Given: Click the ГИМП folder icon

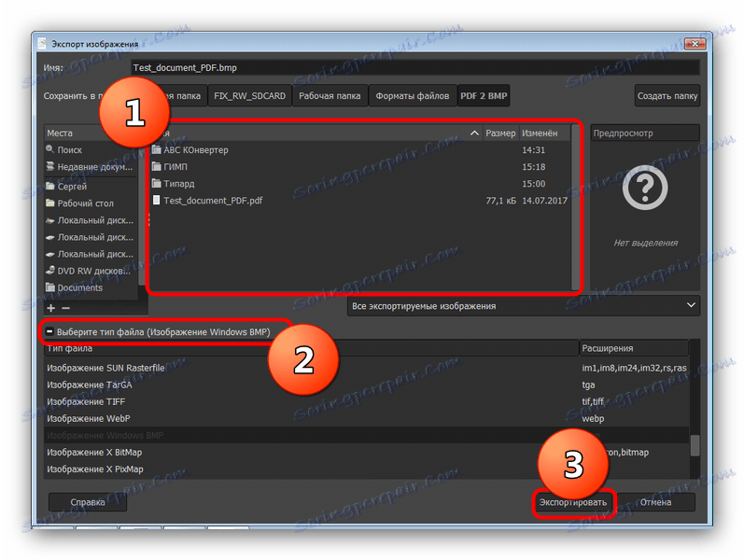Looking at the screenshot, I should click(157, 166).
